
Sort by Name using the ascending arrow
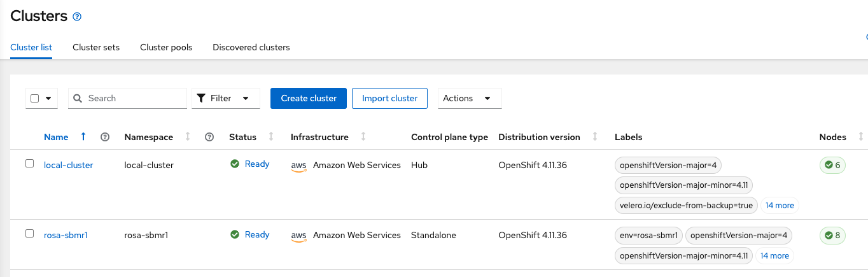click(83, 137)
